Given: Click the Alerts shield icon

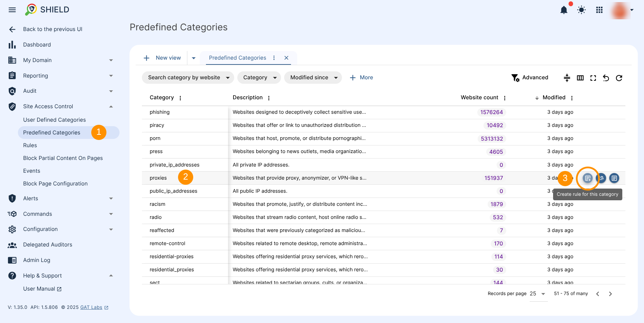Looking at the screenshot, I should [x=12, y=198].
